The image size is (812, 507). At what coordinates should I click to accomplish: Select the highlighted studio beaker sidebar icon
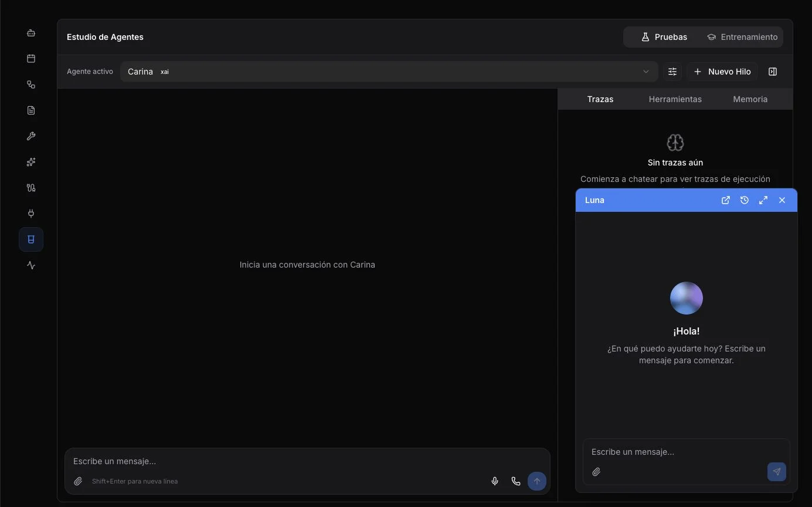(31, 239)
